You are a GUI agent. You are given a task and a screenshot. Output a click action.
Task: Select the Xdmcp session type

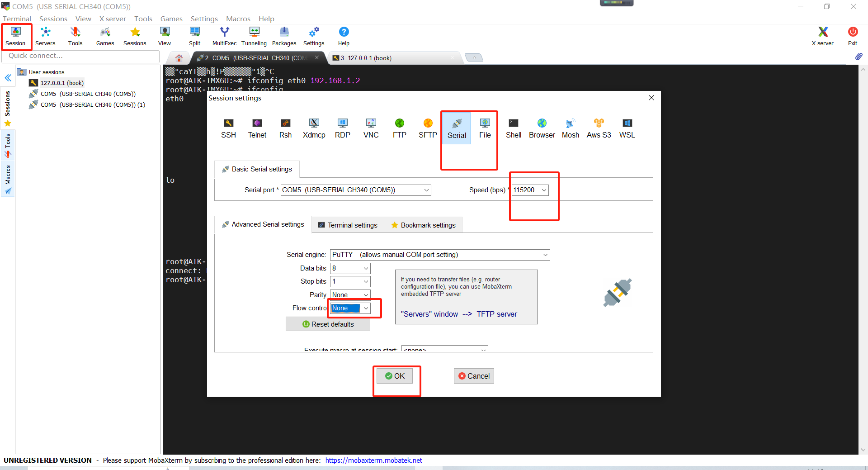click(x=314, y=128)
